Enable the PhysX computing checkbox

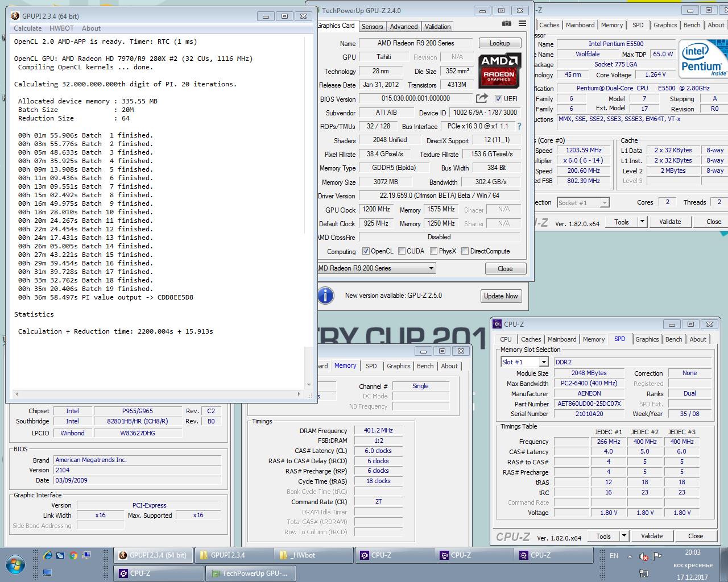(434, 251)
